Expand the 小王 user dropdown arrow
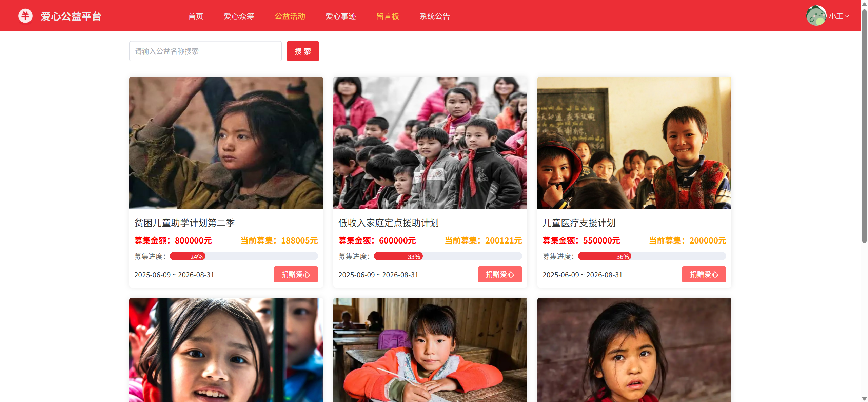 [847, 16]
